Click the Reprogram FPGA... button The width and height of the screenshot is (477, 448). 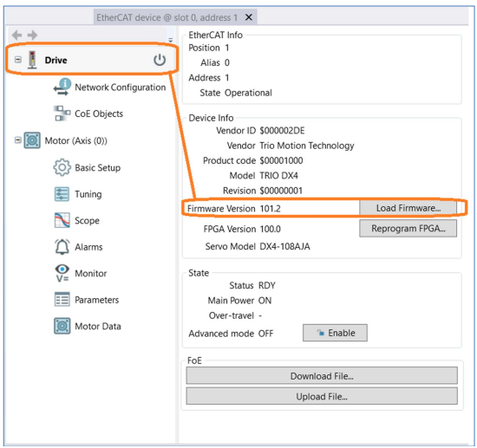click(x=408, y=229)
